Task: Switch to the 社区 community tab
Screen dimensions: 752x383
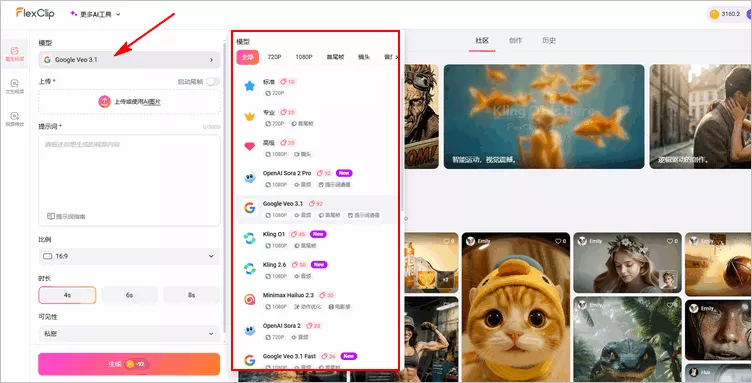Action: point(482,40)
